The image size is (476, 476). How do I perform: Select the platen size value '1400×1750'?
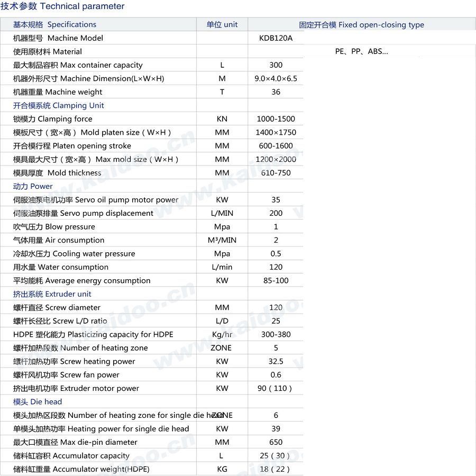coord(276,132)
